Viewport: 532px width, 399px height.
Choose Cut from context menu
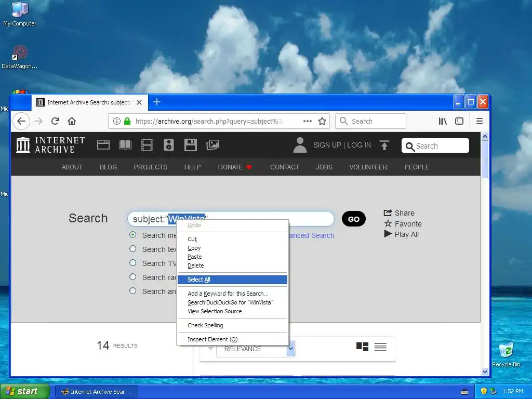pos(232,239)
